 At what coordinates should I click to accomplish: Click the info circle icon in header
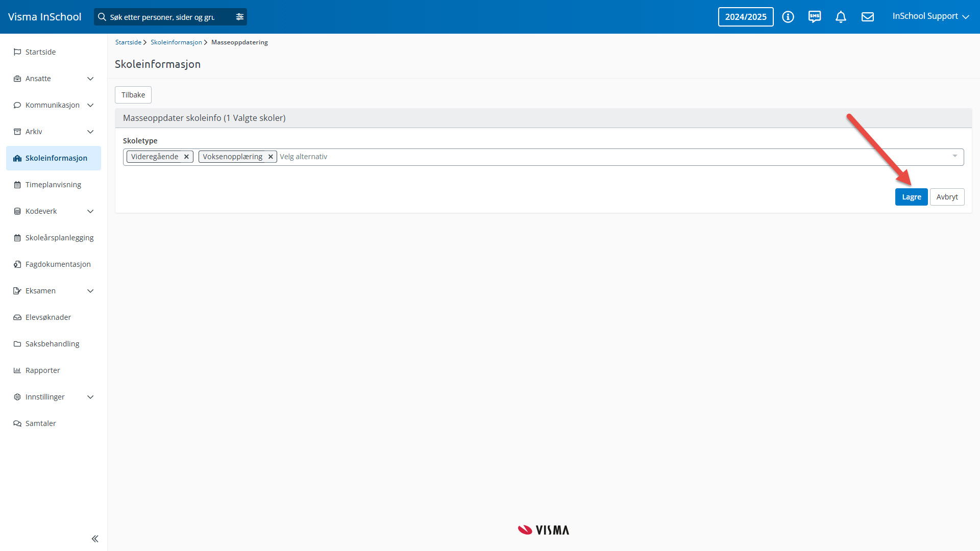pos(788,17)
